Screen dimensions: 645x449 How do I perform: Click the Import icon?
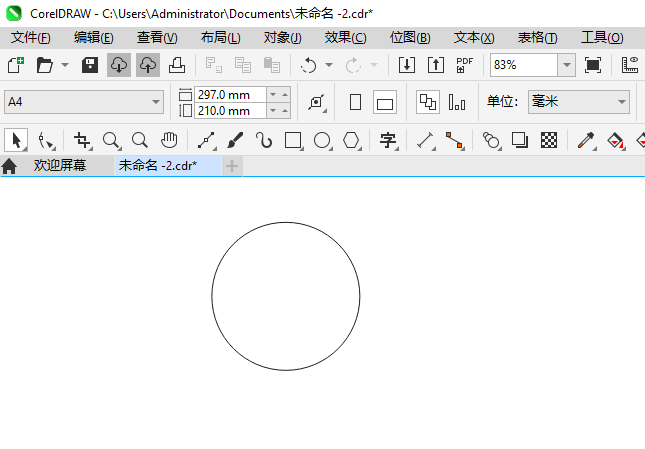click(407, 65)
